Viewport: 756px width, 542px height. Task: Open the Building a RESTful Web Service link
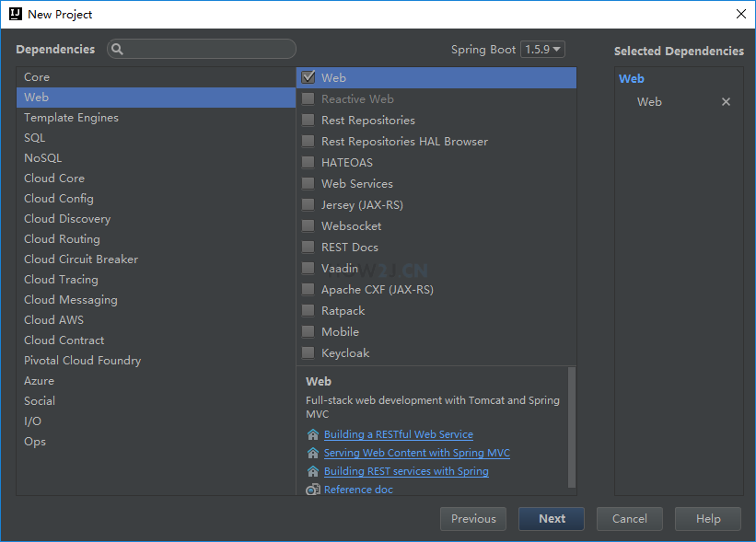(x=398, y=434)
